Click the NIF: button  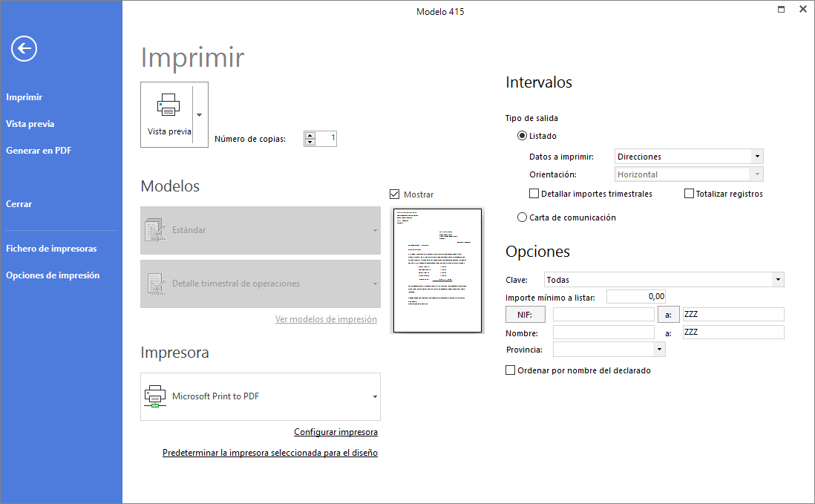click(525, 315)
